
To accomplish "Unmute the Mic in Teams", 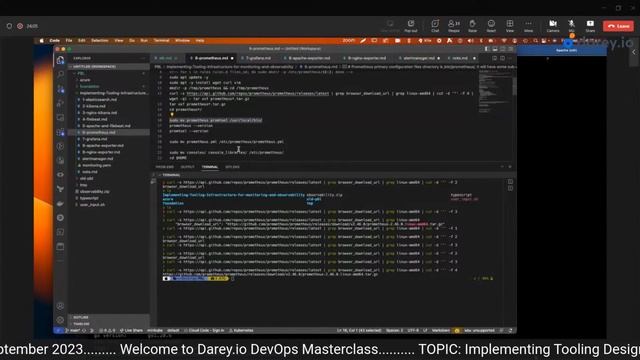I will pyautogui.click(x=571, y=25).
